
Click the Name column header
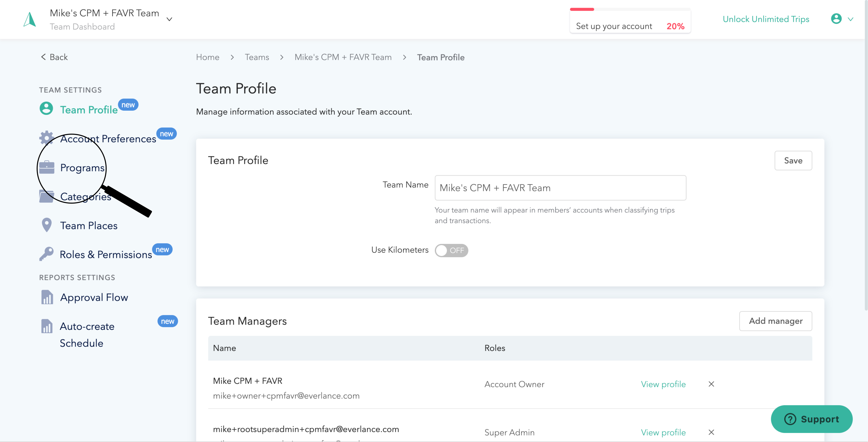pyautogui.click(x=224, y=348)
